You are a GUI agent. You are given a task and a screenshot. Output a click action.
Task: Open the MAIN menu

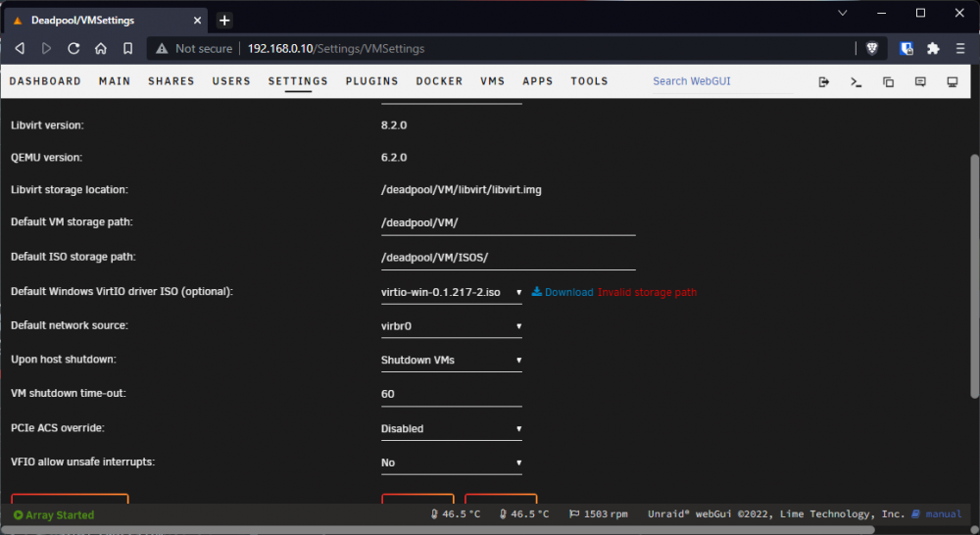pyautogui.click(x=115, y=81)
